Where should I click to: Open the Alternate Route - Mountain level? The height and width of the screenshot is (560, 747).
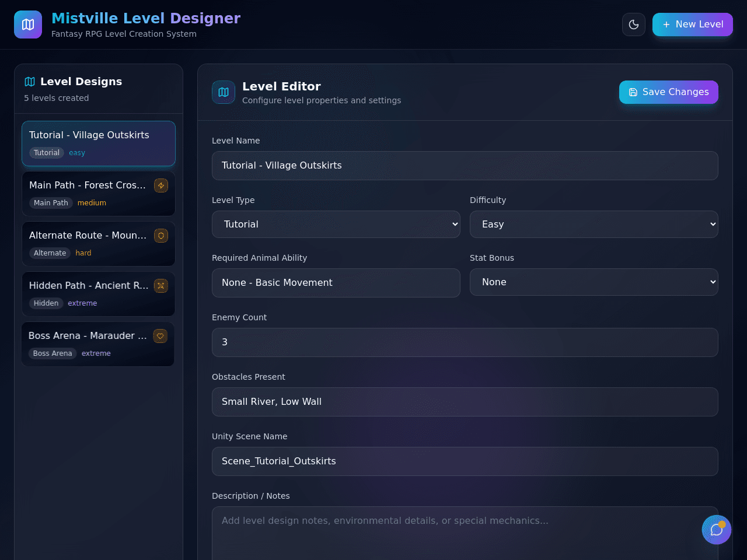[99, 244]
